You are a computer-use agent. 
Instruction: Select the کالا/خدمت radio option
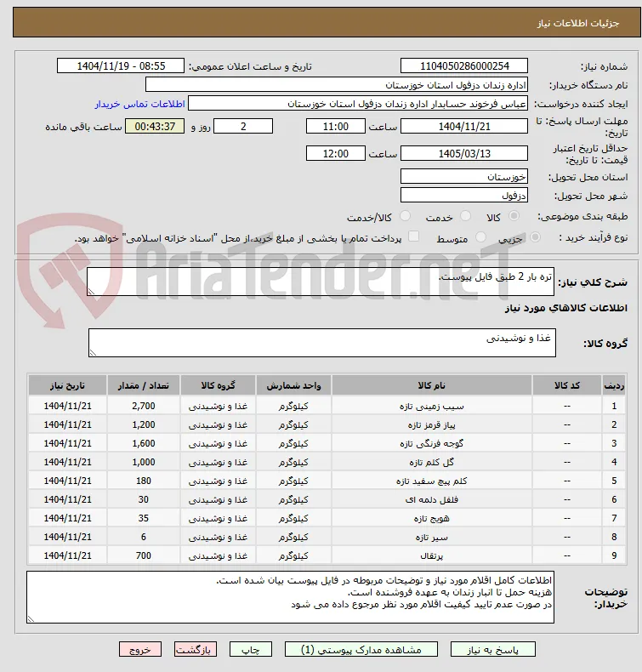(x=405, y=216)
